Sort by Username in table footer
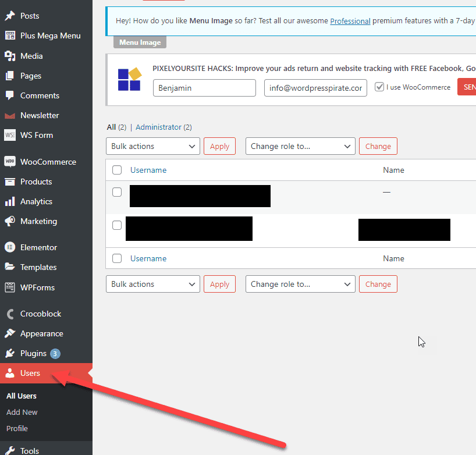This screenshot has width=476, height=455. 148,258
